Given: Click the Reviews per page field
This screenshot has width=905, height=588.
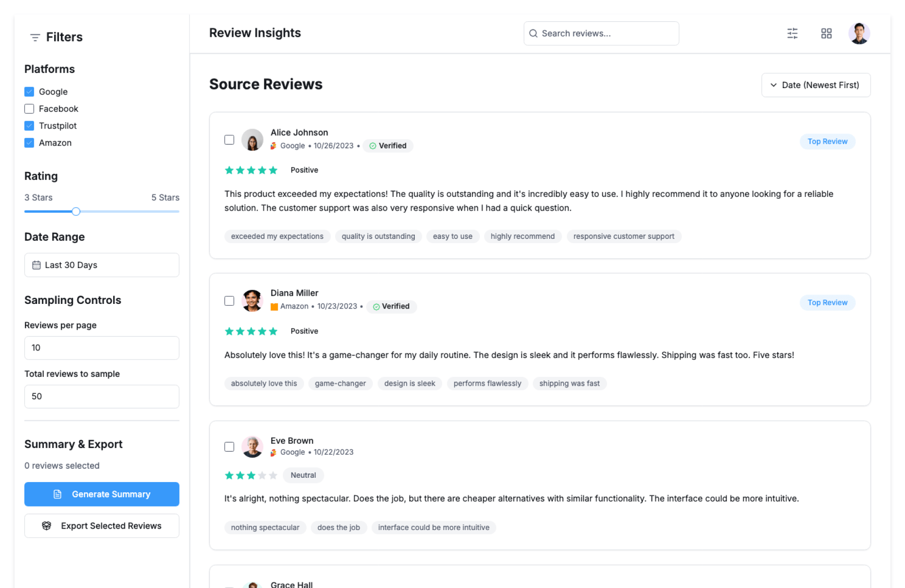Looking at the screenshot, I should 101,348.
